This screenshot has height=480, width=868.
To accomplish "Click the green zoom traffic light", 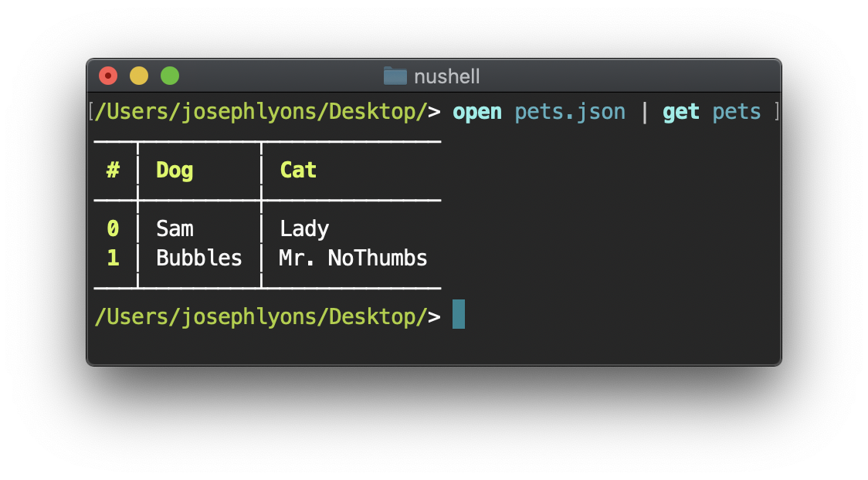I will coord(169,76).
